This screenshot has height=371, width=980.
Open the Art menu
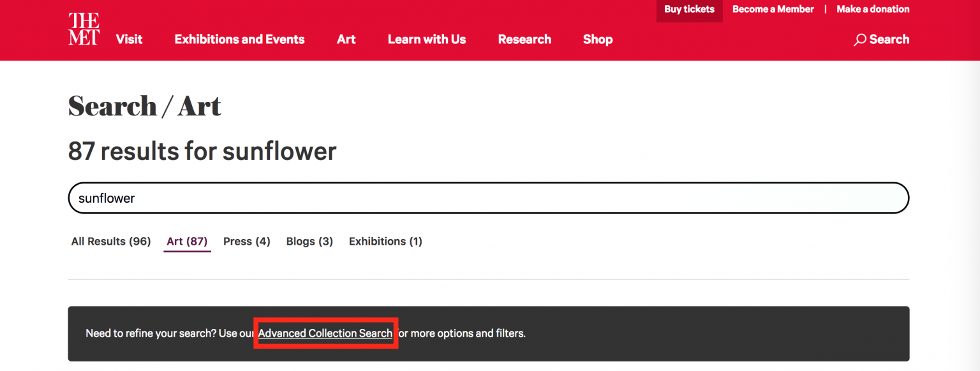click(x=346, y=39)
